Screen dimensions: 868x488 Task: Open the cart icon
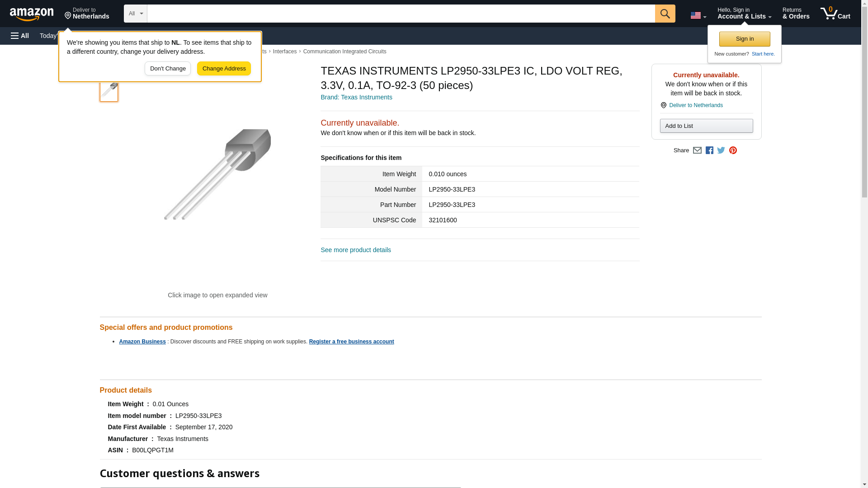[x=835, y=14]
